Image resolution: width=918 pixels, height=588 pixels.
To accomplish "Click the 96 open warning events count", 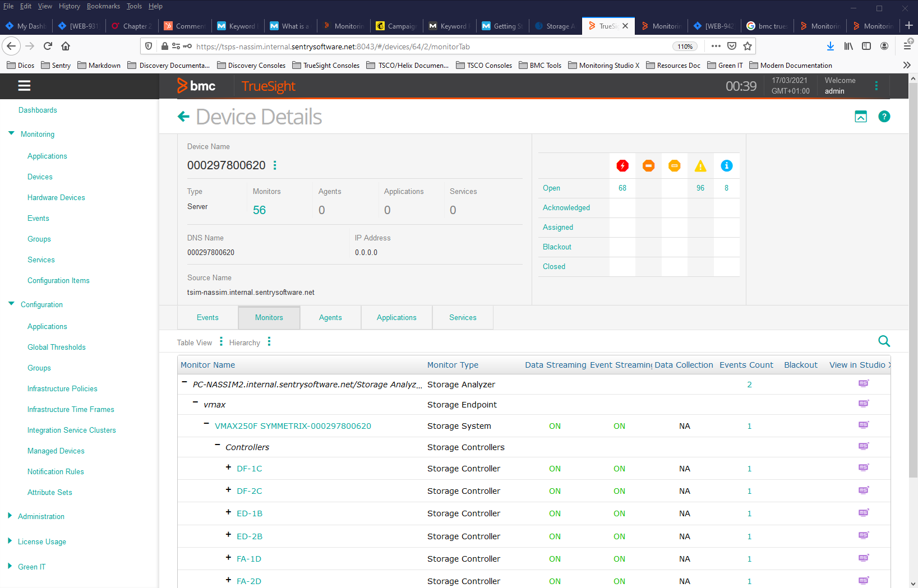I will pyautogui.click(x=700, y=188).
